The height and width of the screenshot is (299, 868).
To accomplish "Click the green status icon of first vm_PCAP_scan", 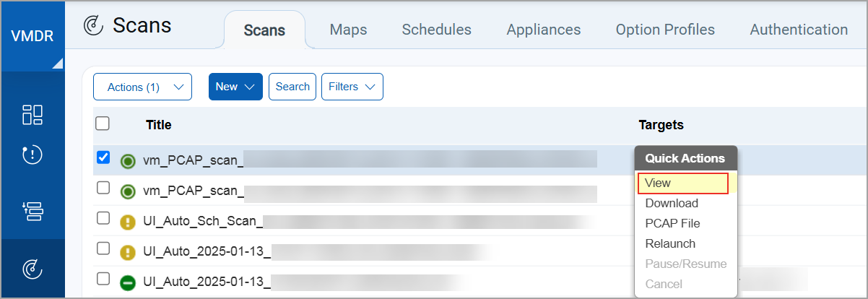I will click(128, 161).
